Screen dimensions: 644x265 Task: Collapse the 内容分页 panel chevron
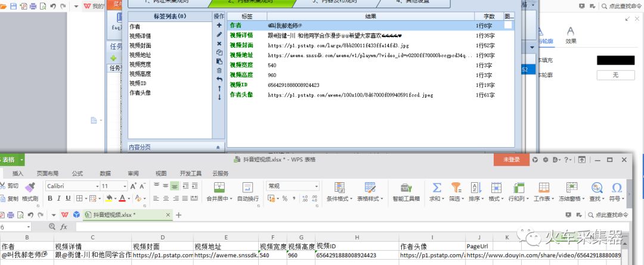point(218,147)
